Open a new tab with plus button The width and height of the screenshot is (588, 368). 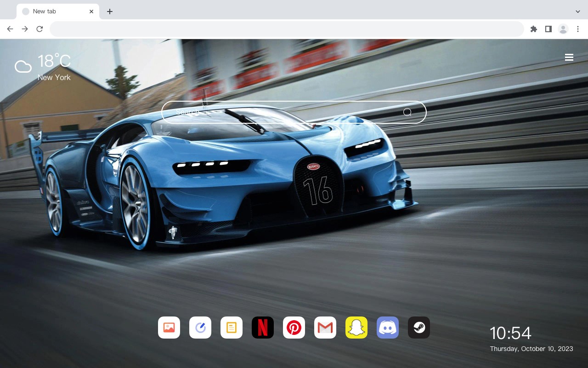109,11
